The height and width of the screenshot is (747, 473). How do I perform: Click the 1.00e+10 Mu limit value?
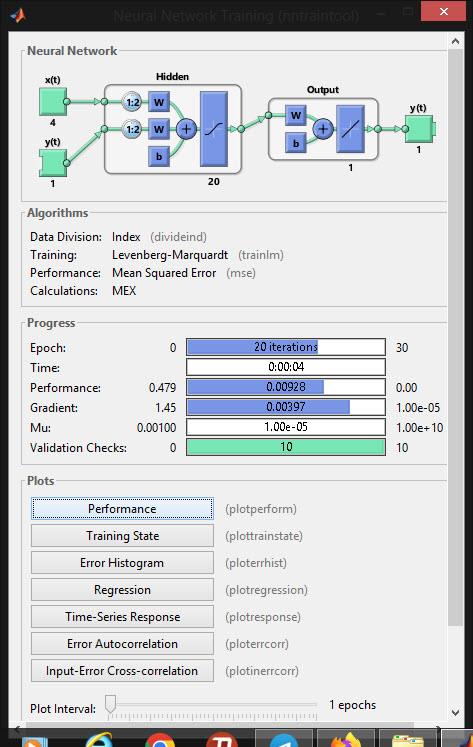tap(420, 428)
